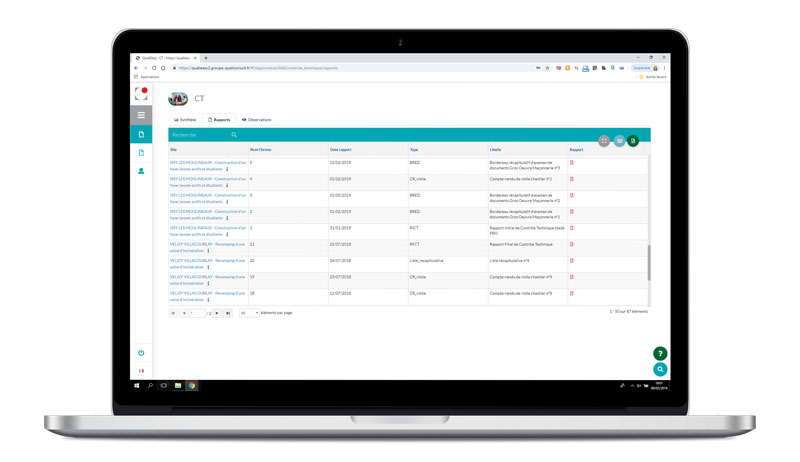Click the power logout icon in sidebar
This screenshot has width=800, height=462.
141,353
